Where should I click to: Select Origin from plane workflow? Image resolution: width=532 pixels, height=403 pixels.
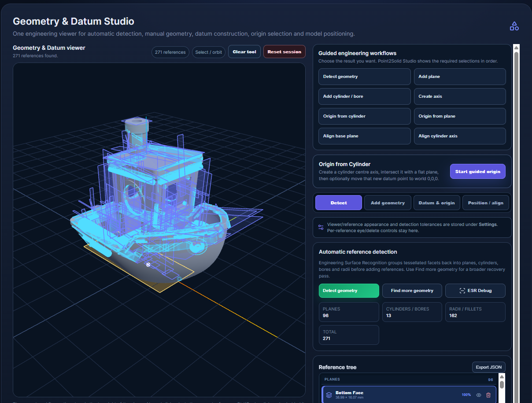460,116
